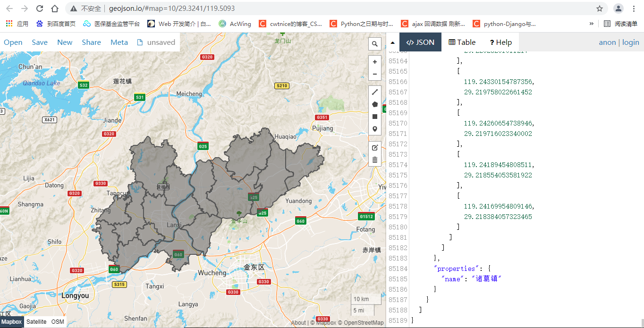
Task: Zoom in the map with plus button
Action: click(x=375, y=62)
